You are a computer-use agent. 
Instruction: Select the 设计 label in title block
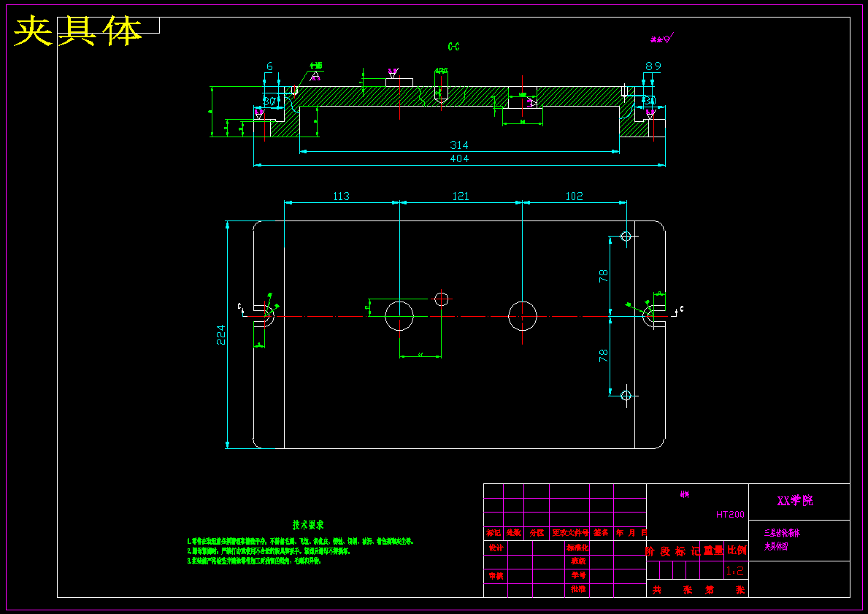pyautogui.click(x=496, y=548)
